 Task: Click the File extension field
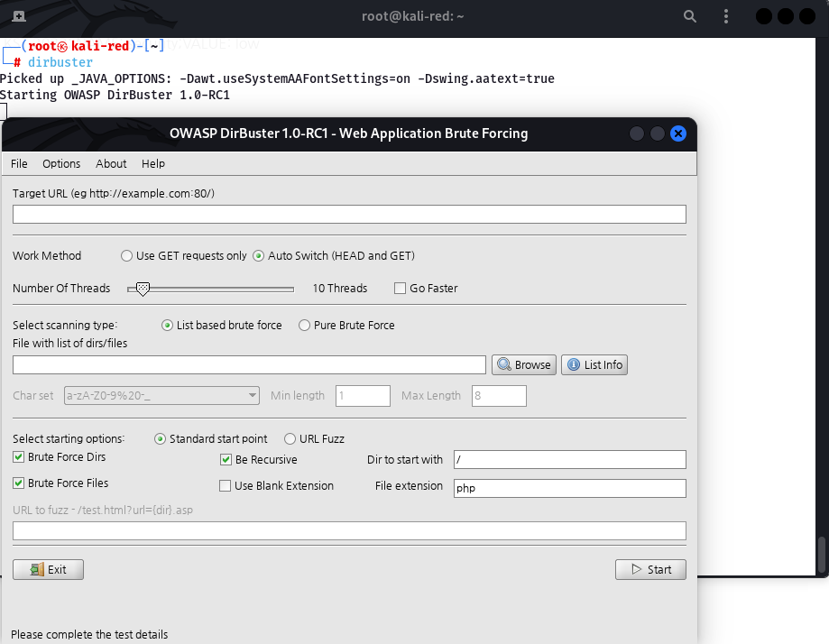(x=570, y=488)
